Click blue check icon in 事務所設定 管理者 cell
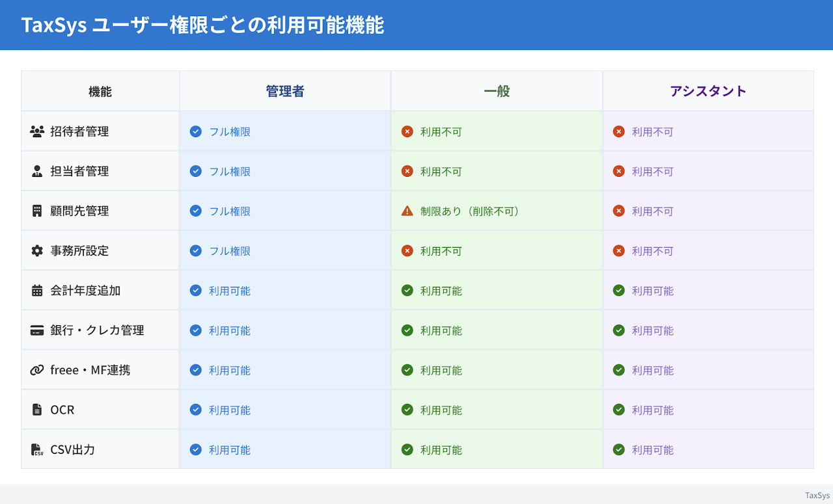Image resolution: width=833 pixels, height=504 pixels. tap(195, 250)
